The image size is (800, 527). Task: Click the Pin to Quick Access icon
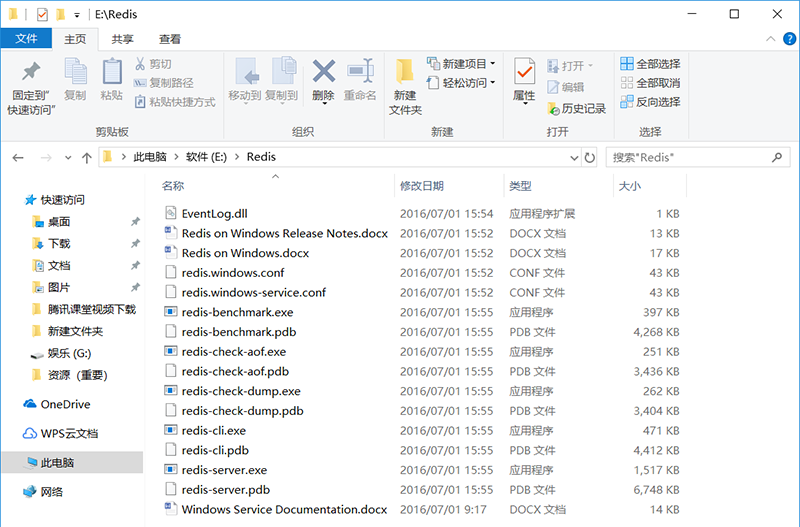click(x=30, y=72)
